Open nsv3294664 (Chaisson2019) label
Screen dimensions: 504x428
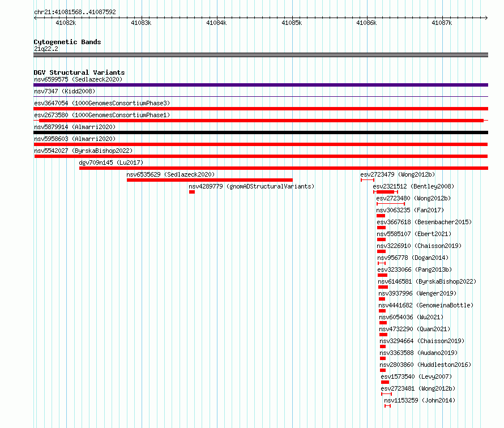click(422, 341)
